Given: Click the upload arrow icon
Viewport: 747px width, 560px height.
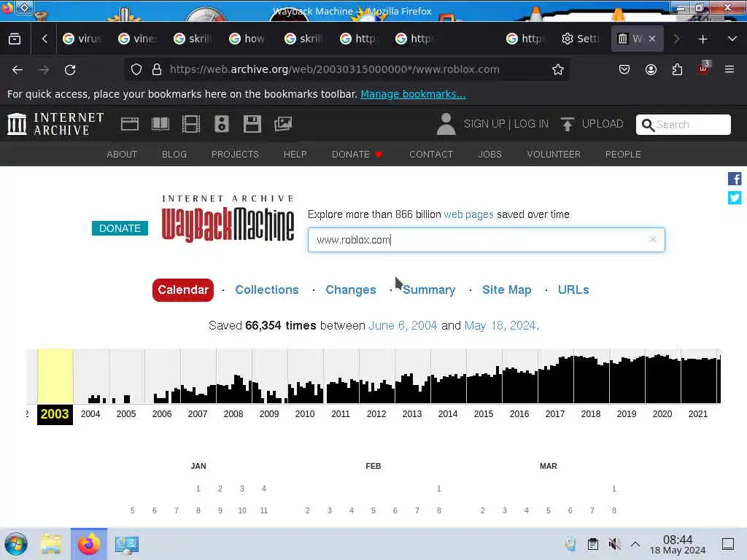Looking at the screenshot, I should (567, 124).
